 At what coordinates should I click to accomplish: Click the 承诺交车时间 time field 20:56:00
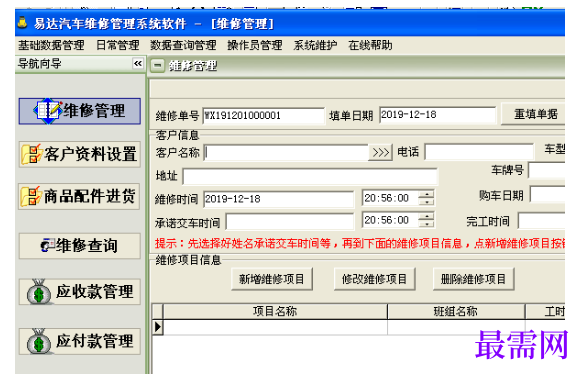tap(390, 220)
